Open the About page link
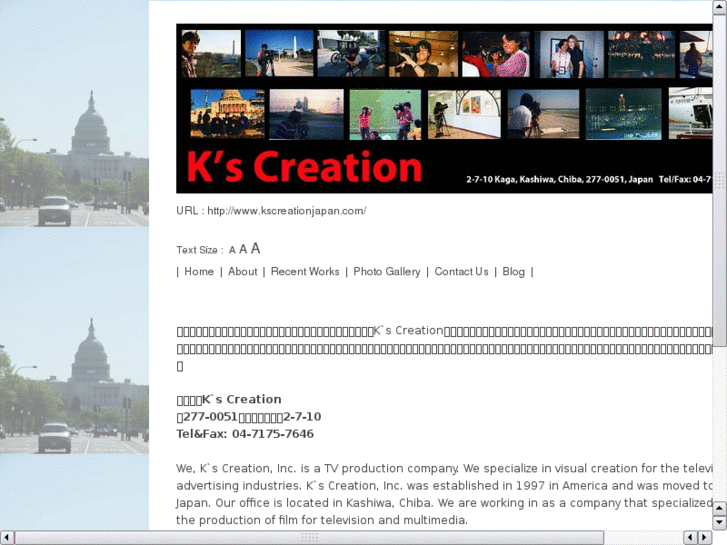The width and height of the screenshot is (727, 545). [242, 271]
